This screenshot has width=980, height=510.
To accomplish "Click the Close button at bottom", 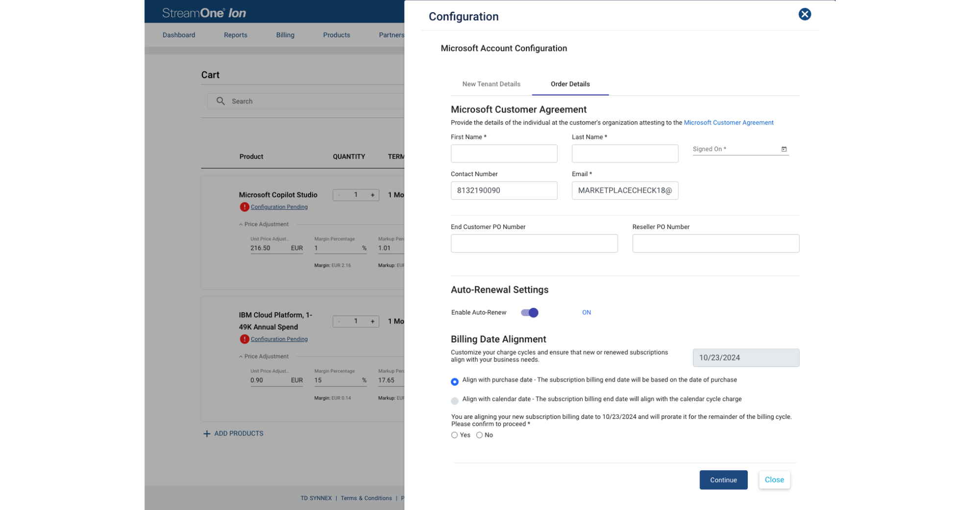I will tap(774, 480).
